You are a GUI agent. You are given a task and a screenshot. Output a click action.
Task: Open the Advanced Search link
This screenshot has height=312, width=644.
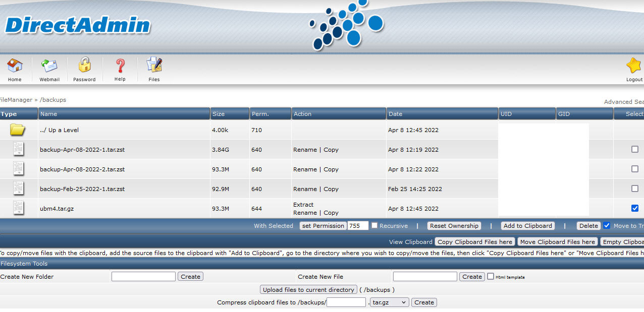624,102
